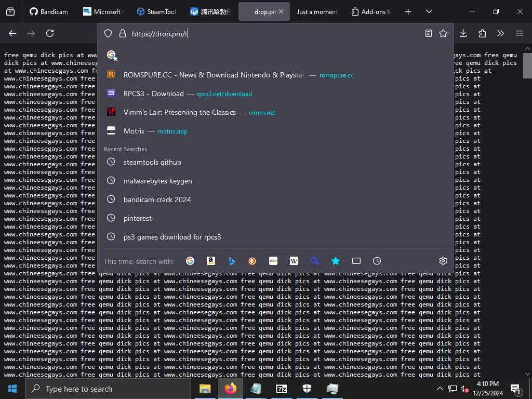Search with eBay engine icon

(273, 261)
